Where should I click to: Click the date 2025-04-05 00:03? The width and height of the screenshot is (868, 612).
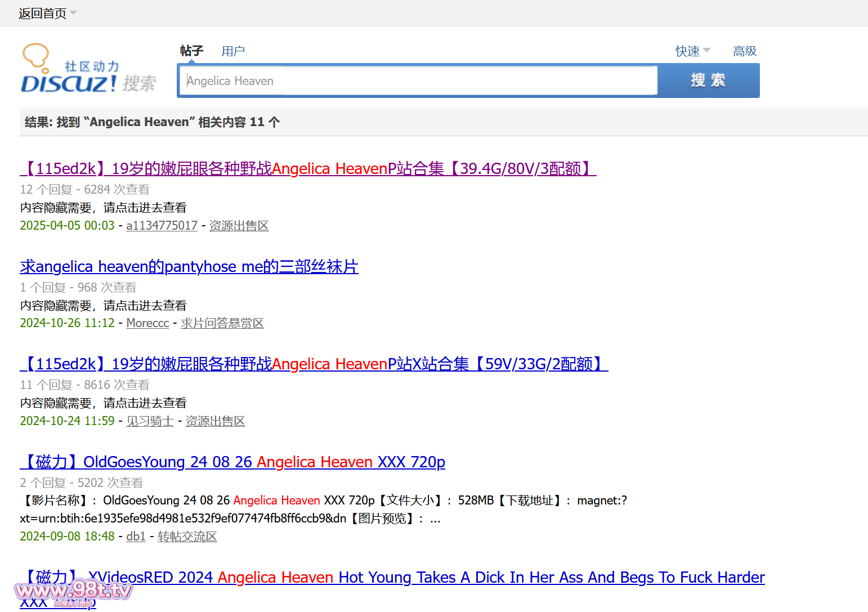[67, 226]
